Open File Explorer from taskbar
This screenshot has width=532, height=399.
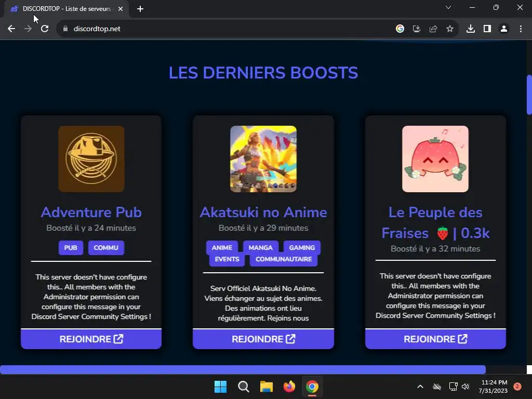coord(267,387)
